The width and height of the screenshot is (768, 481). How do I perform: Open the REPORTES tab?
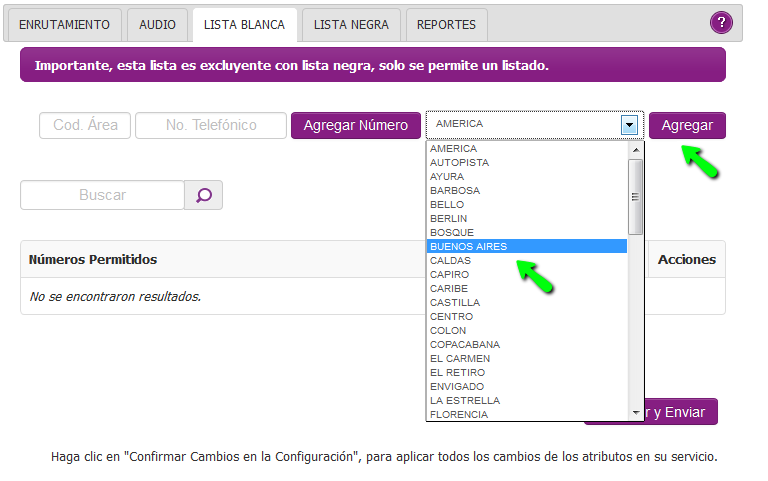coord(446,25)
